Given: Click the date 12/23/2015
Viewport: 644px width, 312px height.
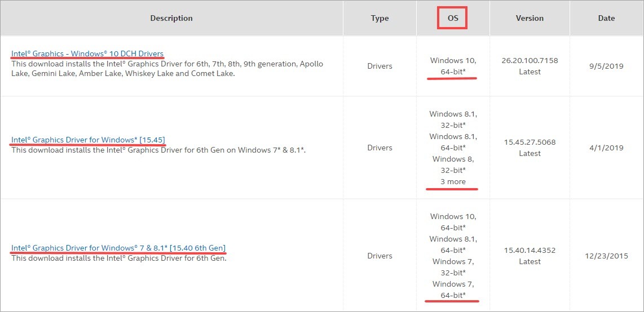Looking at the screenshot, I should [x=606, y=256].
